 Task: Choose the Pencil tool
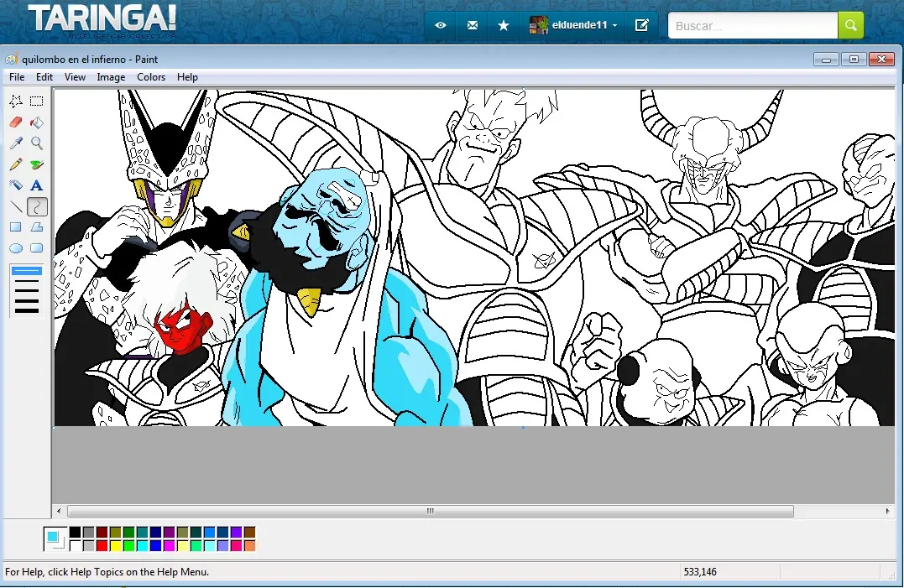point(16,164)
